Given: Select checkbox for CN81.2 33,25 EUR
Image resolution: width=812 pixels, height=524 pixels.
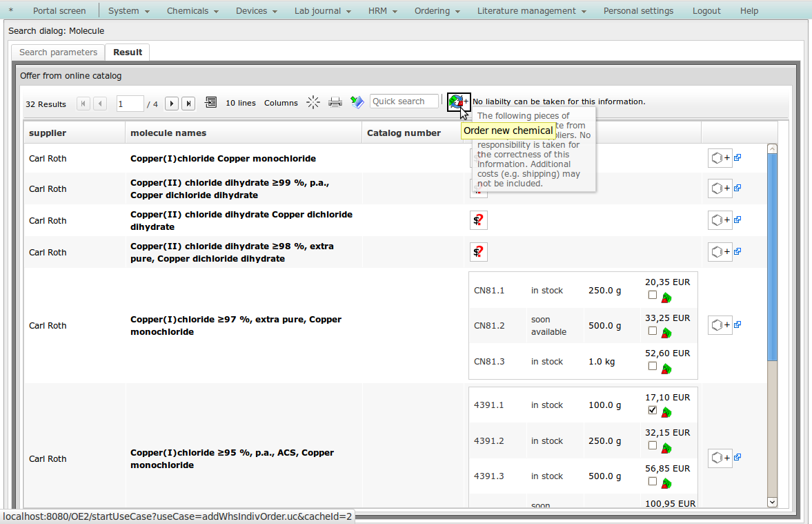Looking at the screenshot, I should point(653,331).
